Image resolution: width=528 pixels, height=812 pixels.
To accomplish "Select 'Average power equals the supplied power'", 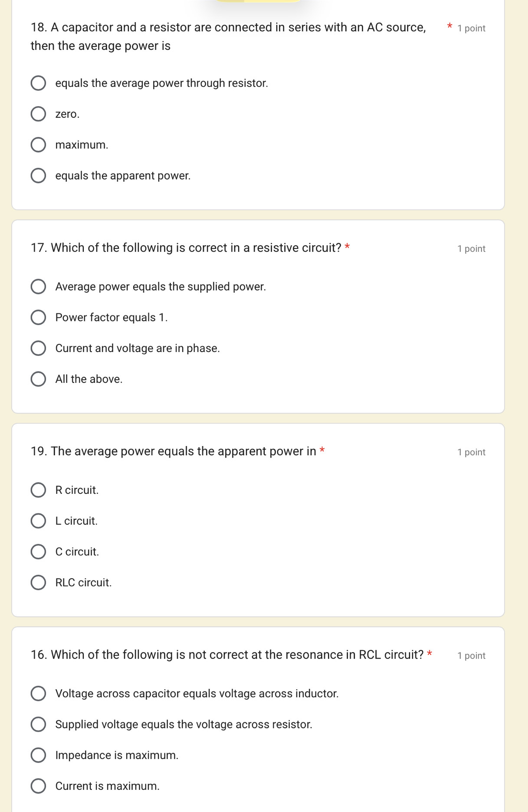I will click(38, 287).
